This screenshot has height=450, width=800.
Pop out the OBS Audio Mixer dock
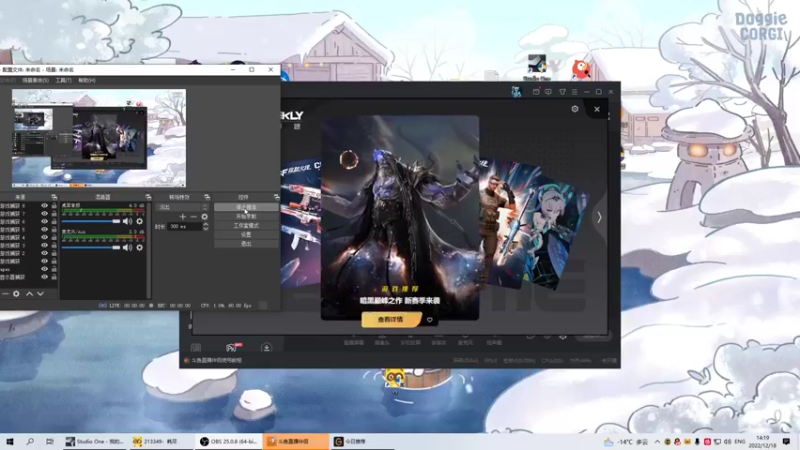tap(148, 197)
